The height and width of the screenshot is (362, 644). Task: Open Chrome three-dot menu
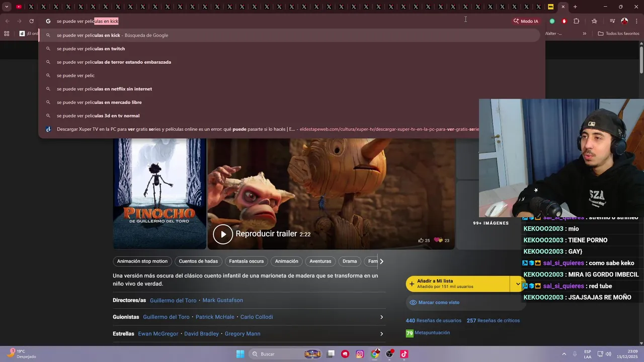[636, 21]
